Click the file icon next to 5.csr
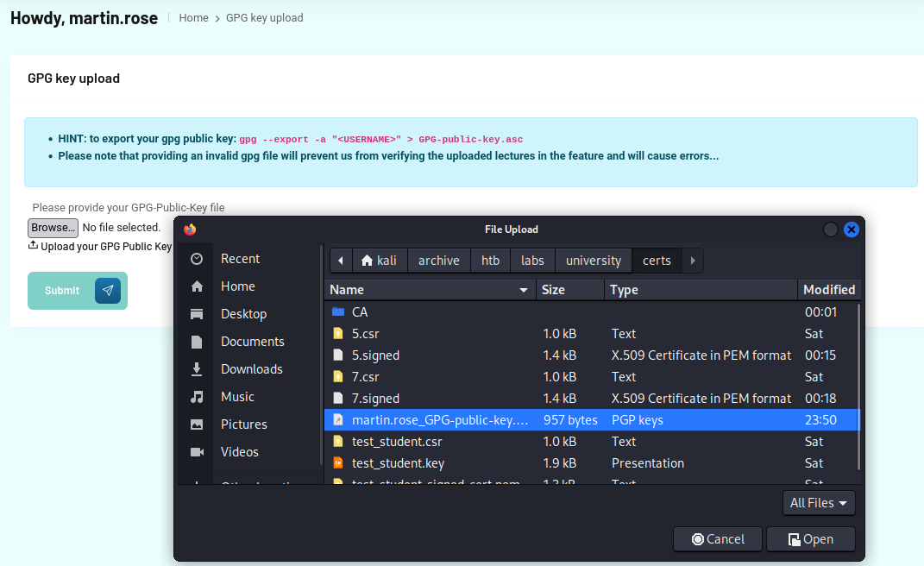The height and width of the screenshot is (566, 924). pyautogui.click(x=338, y=334)
